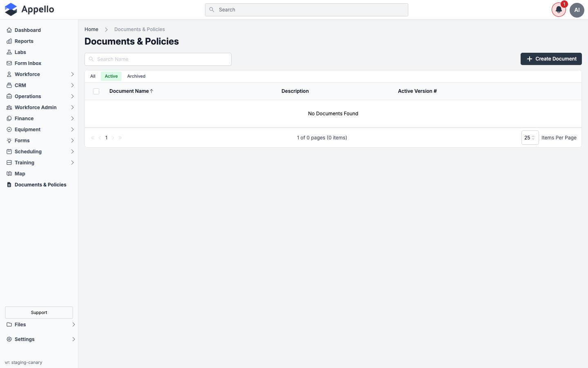The height and width of the screenshot is (368, 588).
Task: Expand the Finance submenu chevron
Action: pyautogui.click(x=72, y=119)
